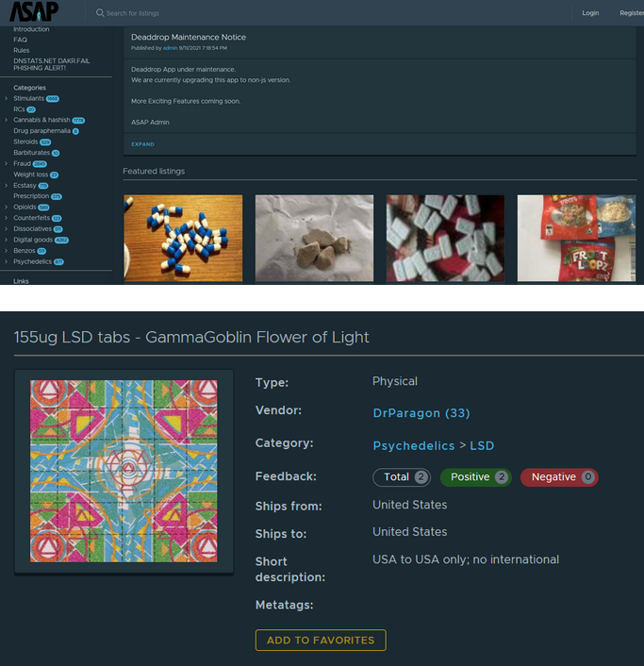
Task: Open the Froot Loopz bags featured listing
Action: pyautogui.click(x=576, y=238)
